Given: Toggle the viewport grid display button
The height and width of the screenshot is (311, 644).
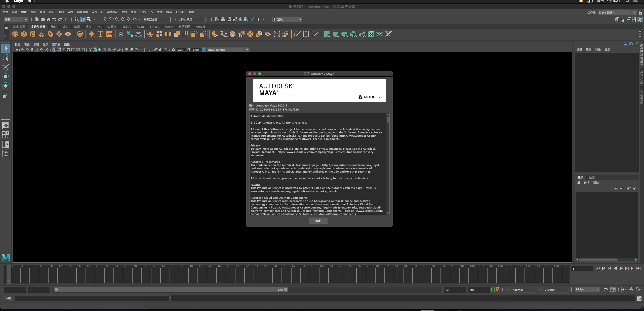Looking at the screenshot, I should coord(54,50).
